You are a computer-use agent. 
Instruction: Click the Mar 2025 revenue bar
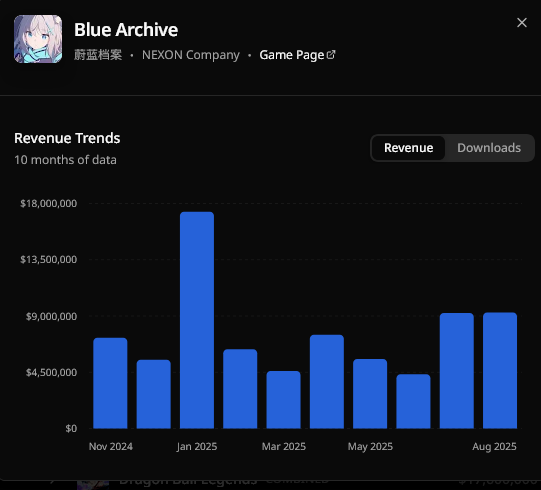[284, 400]
